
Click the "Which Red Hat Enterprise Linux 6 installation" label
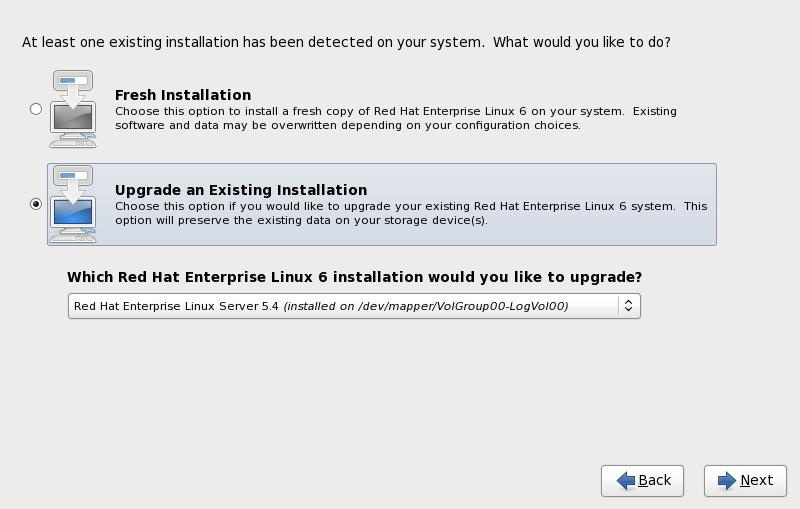click(x=354, y=277)
